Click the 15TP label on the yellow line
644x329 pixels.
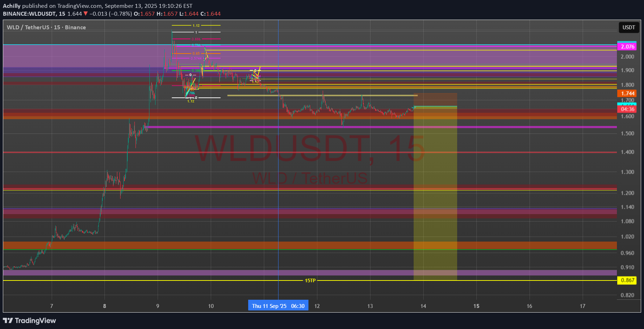310,281
